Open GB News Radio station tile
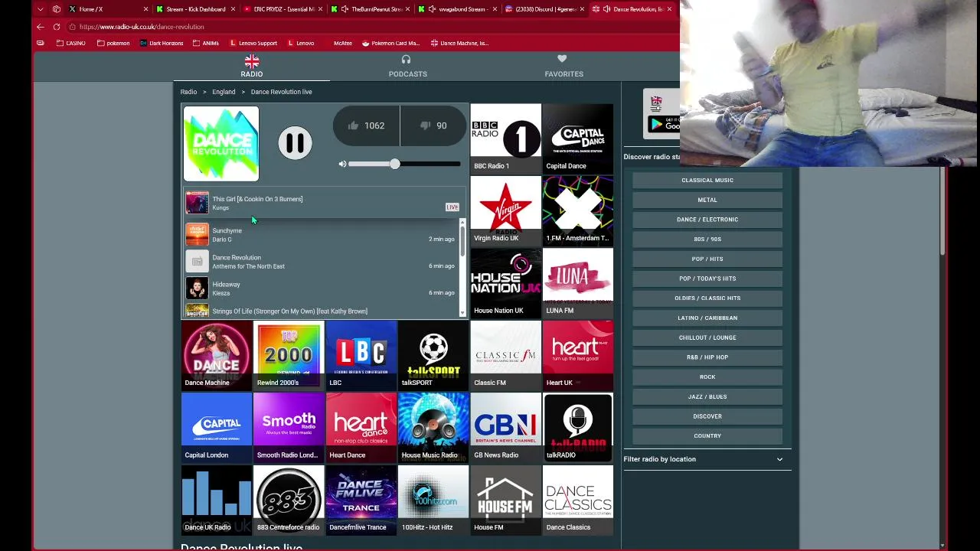 coord(505,427)
